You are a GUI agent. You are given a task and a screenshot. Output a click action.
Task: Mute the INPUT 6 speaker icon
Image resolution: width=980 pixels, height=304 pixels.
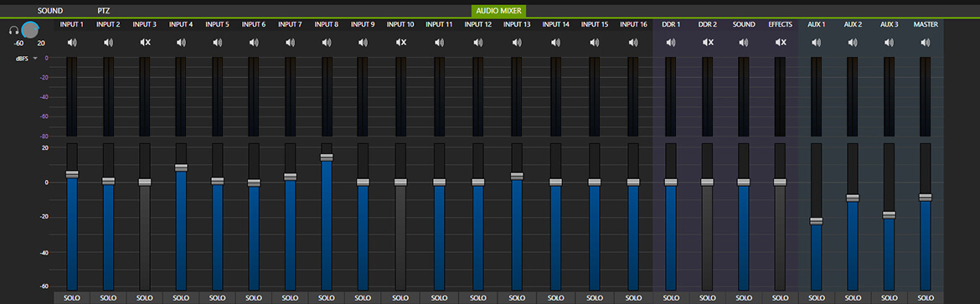pyautogui.click(x=254, y=43)
